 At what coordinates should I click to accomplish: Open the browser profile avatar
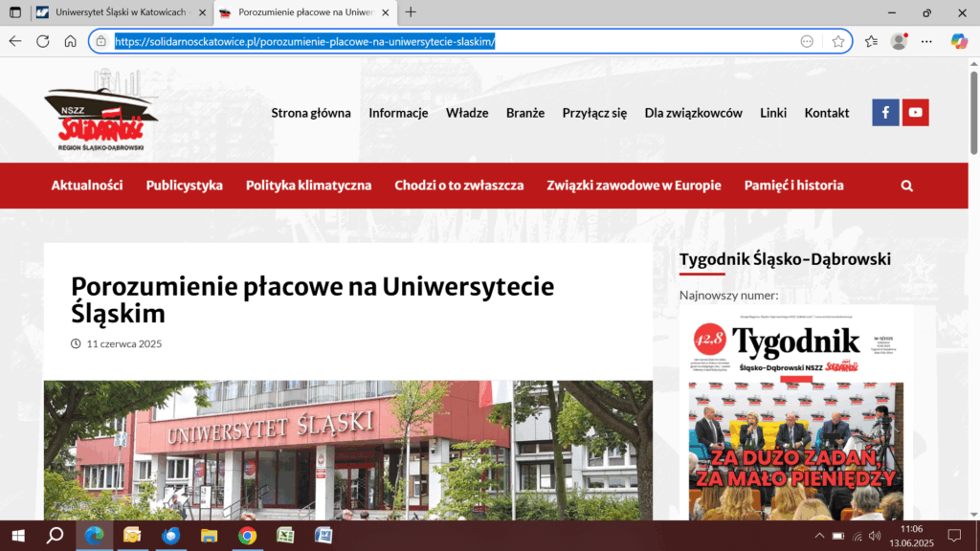899,41
